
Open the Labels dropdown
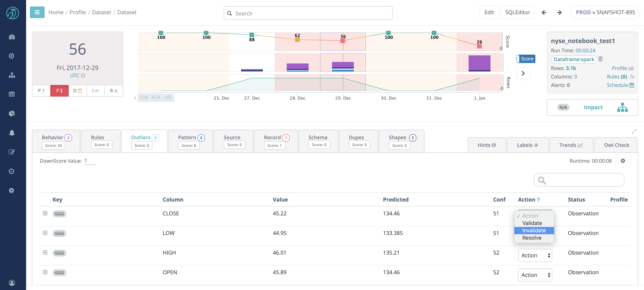pos(527,145)
